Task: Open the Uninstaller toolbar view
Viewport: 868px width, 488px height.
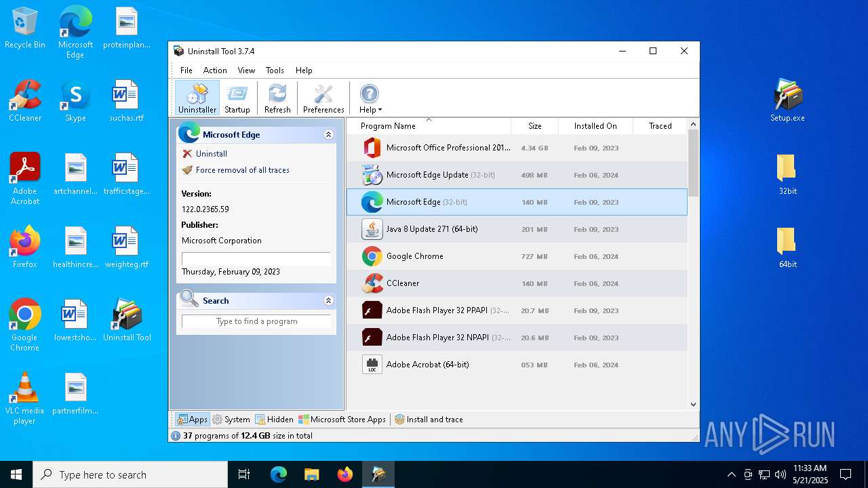Action: coord(197,98)
